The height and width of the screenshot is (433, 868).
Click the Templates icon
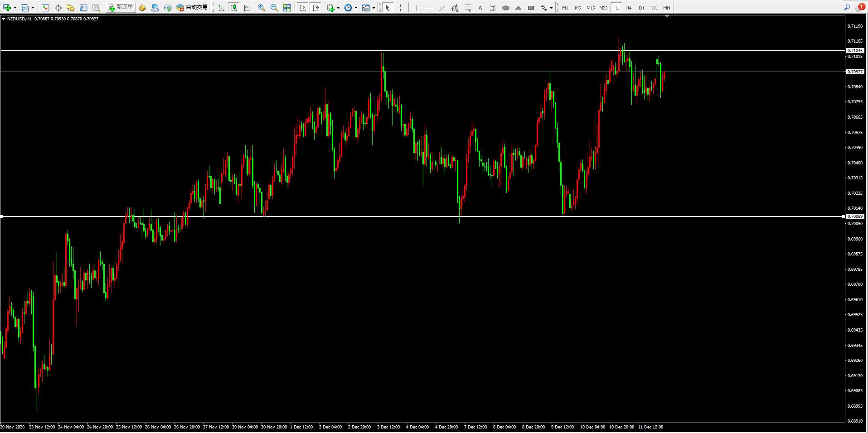tap(366, 8)
